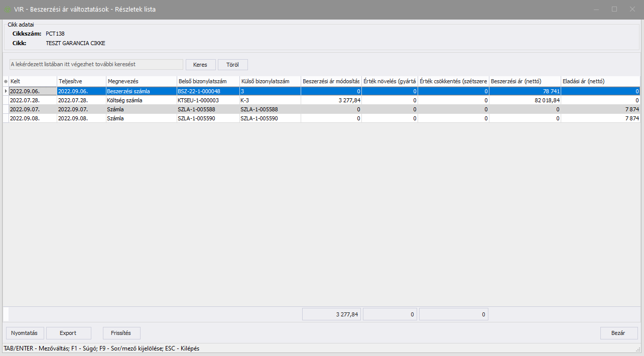The height and width of the screenshot is (356, 644).
Task: Select the Költség számla row
Action: 141,100
